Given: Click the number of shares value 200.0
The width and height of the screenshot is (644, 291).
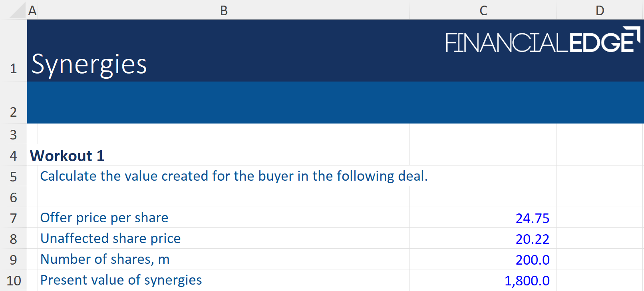Looking at the screenshot, I should (532, 260).
